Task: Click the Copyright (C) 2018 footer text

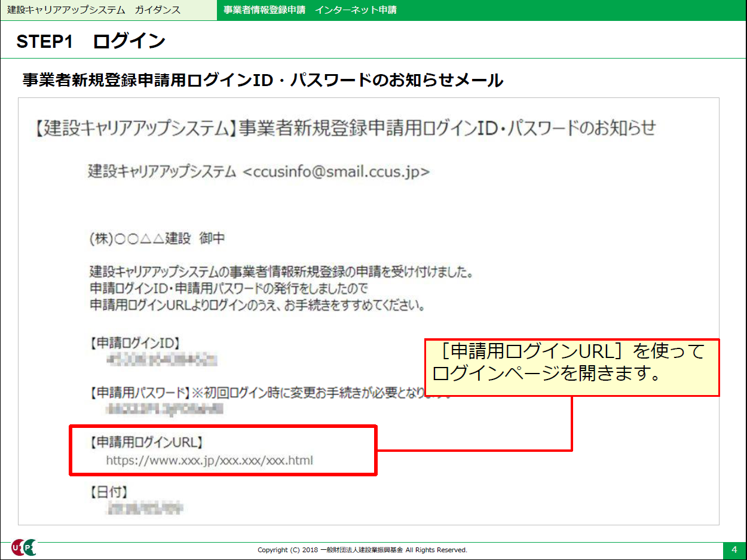Action: click(362, 550)
